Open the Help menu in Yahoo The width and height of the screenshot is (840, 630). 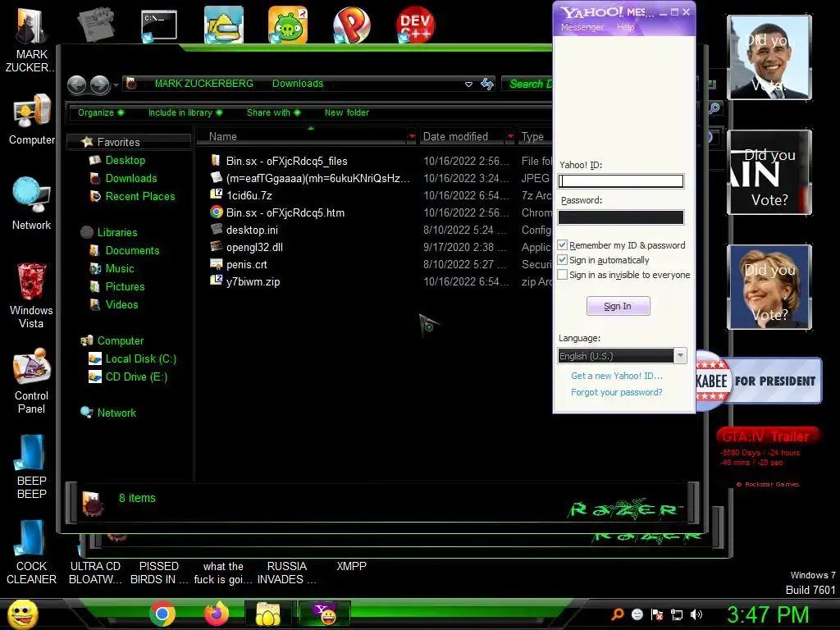pos(625,27)
